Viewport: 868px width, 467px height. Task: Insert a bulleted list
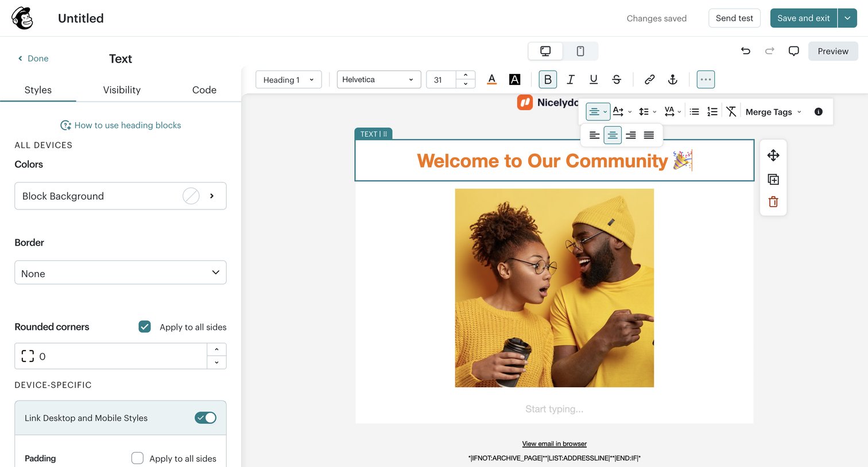click(x=694, y=112)
